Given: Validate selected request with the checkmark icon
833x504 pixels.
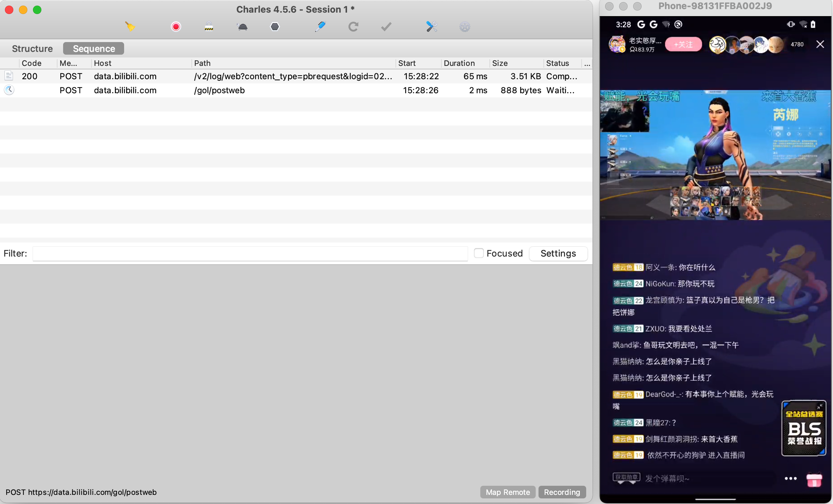Looking at the screenshot, I should (386, 26).
